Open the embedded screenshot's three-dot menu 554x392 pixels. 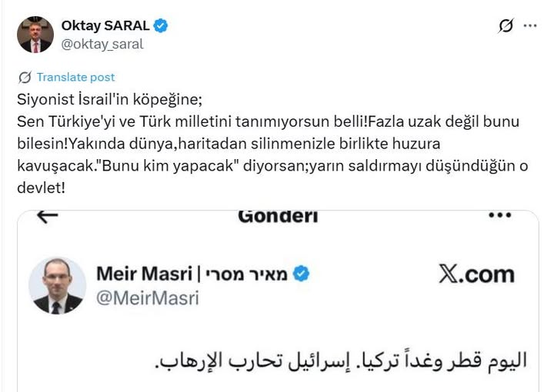500,217
